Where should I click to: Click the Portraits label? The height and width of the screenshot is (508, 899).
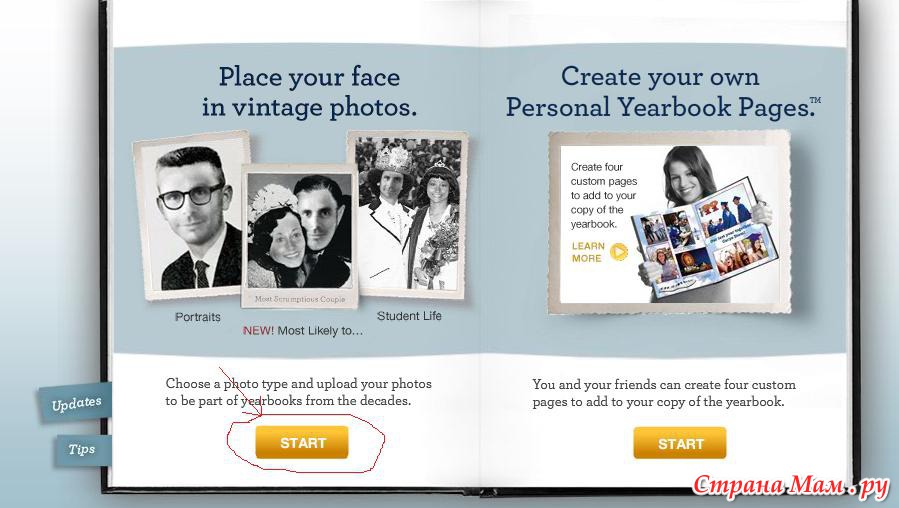pyautogui.click(x=198, y=317)
